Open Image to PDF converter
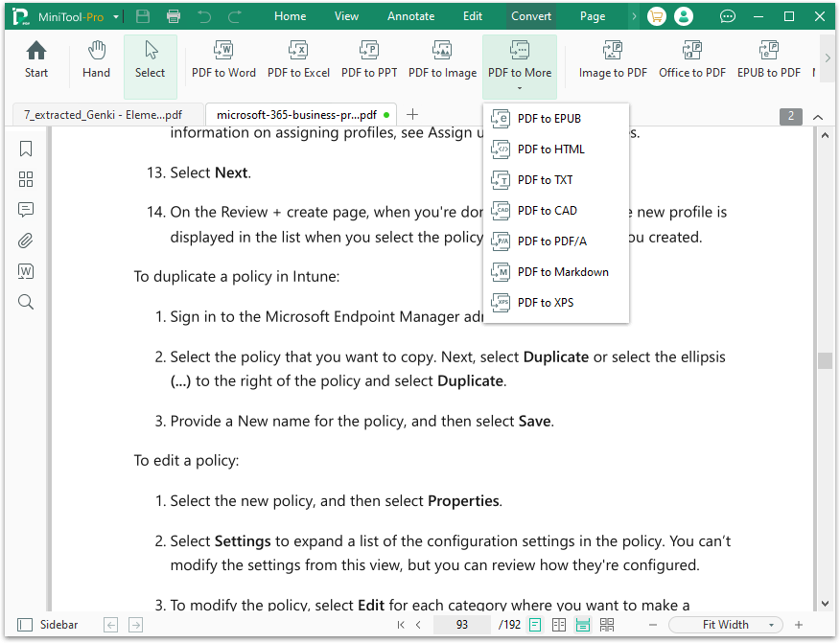 coord(613,59)
